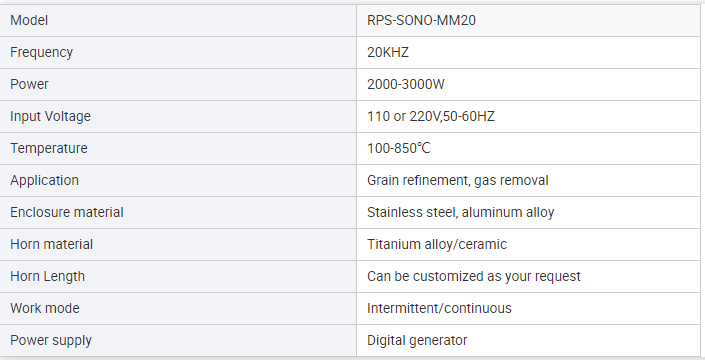Select Can be customized as your request
The width and height of the screenshot is (705, 360).
point(473,276)
